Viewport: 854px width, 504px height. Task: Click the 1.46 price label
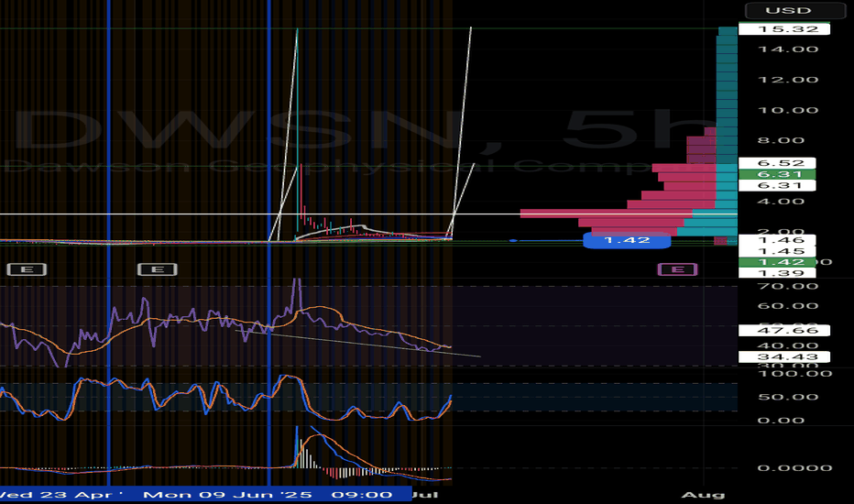tap(777, 240)
